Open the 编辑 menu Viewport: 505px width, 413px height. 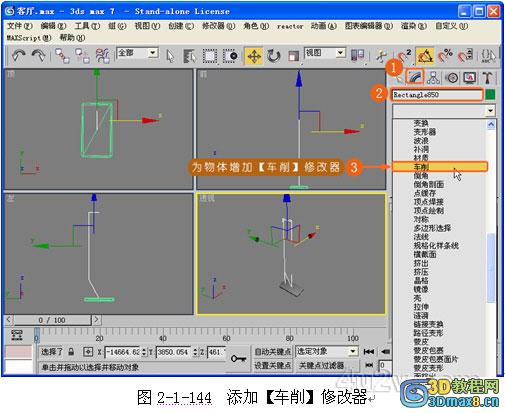(x=53, y=26)
